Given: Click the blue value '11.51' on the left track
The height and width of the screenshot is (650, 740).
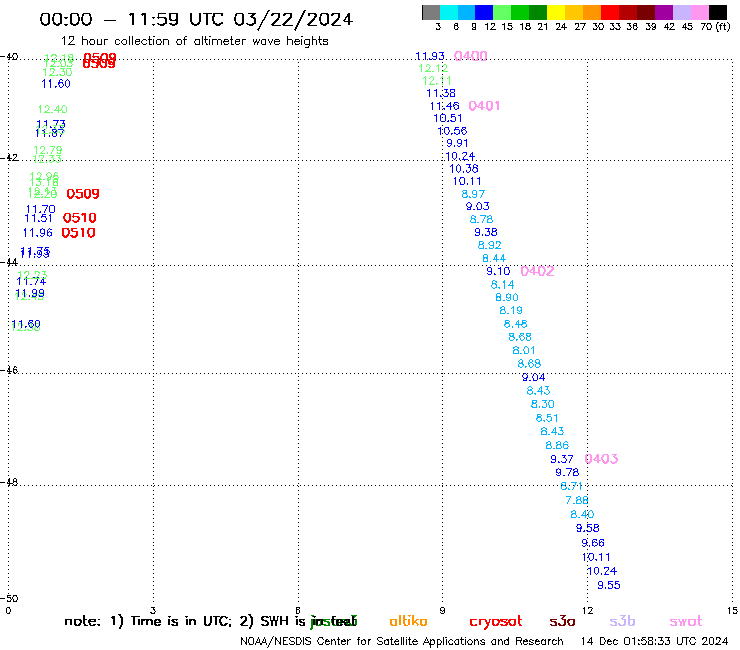Looking at the screenshot, I should click(x=38, y=218).
